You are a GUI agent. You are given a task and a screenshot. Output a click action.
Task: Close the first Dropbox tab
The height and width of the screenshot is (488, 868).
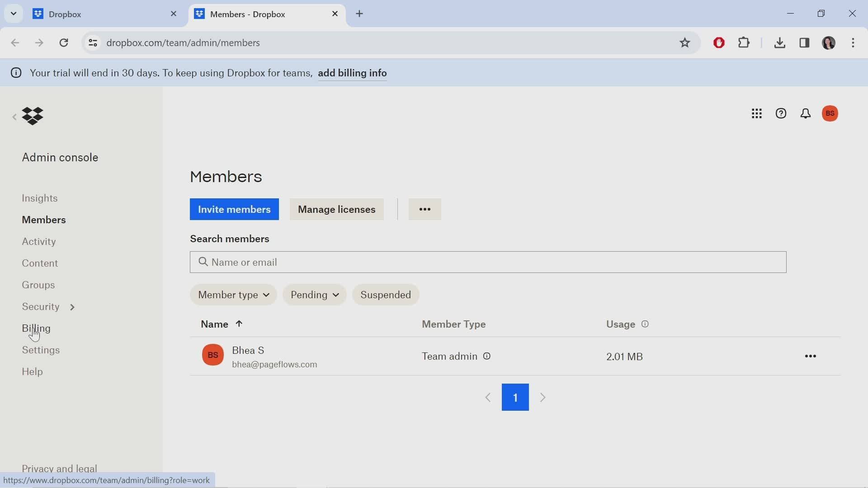click(174, 14)
